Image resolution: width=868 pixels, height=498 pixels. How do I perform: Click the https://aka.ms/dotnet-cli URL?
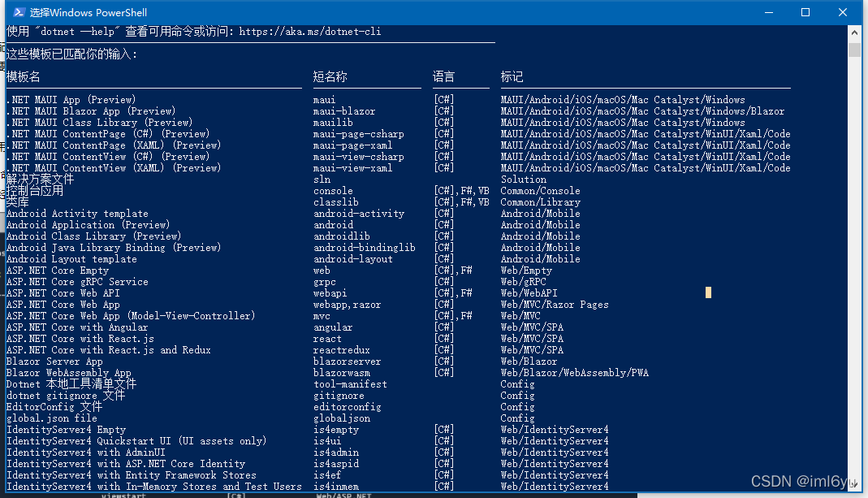(310, 32)
